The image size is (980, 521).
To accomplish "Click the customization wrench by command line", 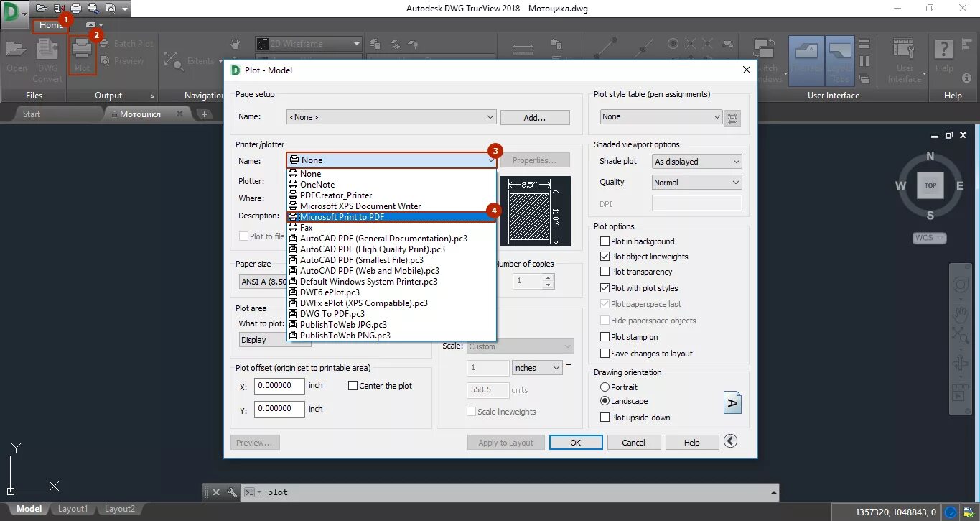I will coord(232,492).
